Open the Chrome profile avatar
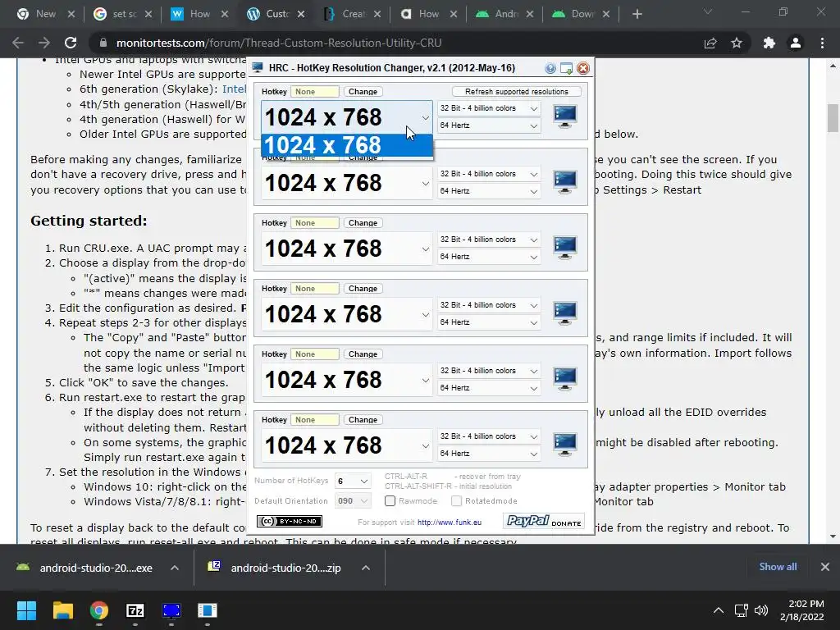840x630 pixels. pos(796,43)
